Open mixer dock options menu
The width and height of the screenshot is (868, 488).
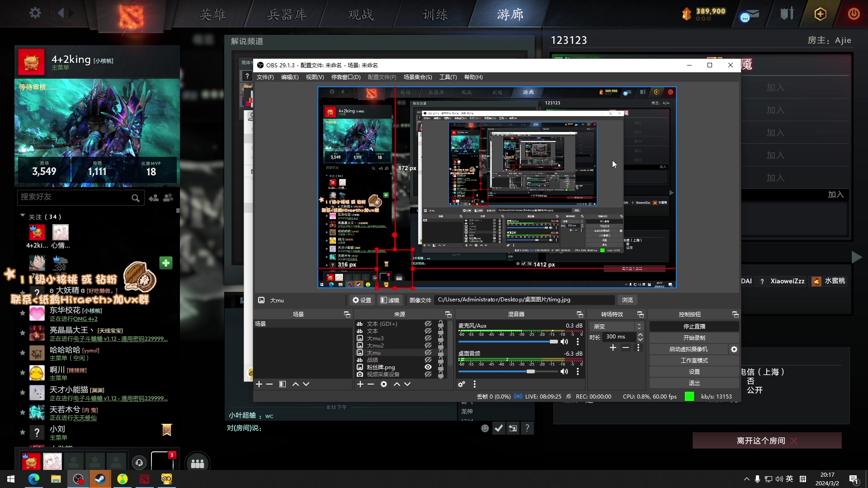475,384
